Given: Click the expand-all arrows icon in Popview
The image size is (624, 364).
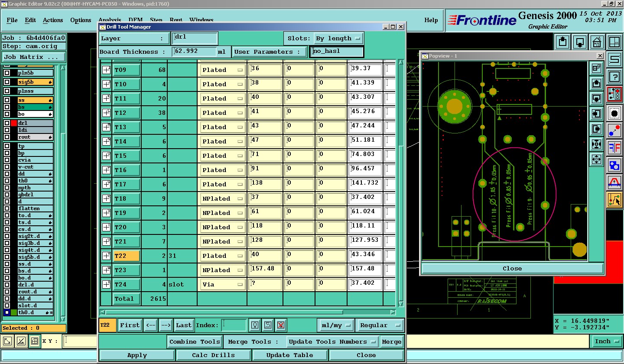Looking at the screenshot, I should click(x=596, y=159).
